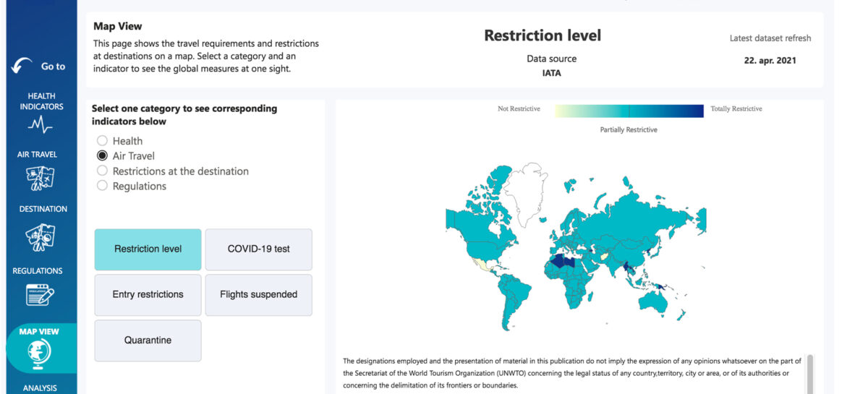Click the 'Latest dataset refresh' label
The height and width of the screenshot is (394, 868).
tap(770, 38)
